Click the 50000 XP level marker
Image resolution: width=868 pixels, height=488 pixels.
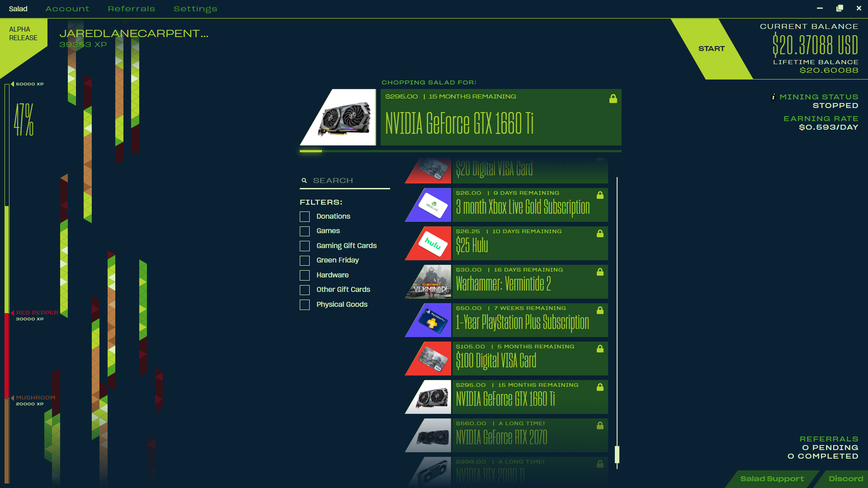tap(28, 84)
